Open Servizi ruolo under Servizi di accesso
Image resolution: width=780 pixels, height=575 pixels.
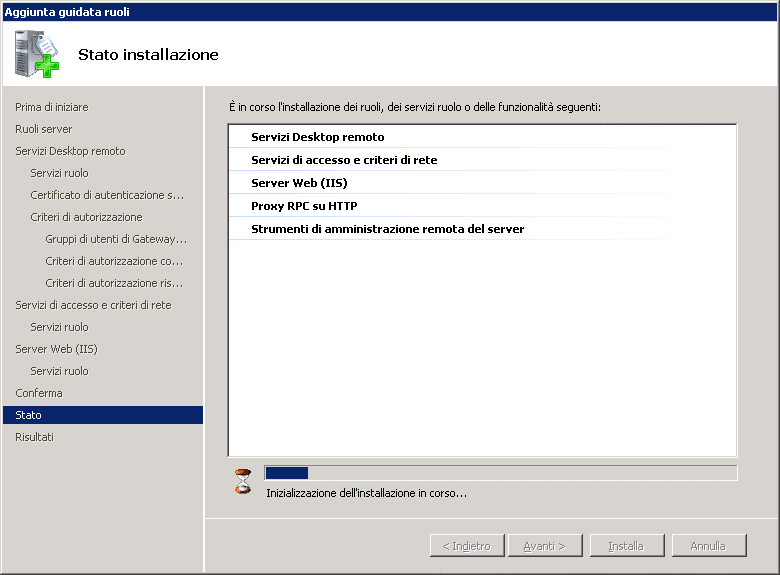59,327
